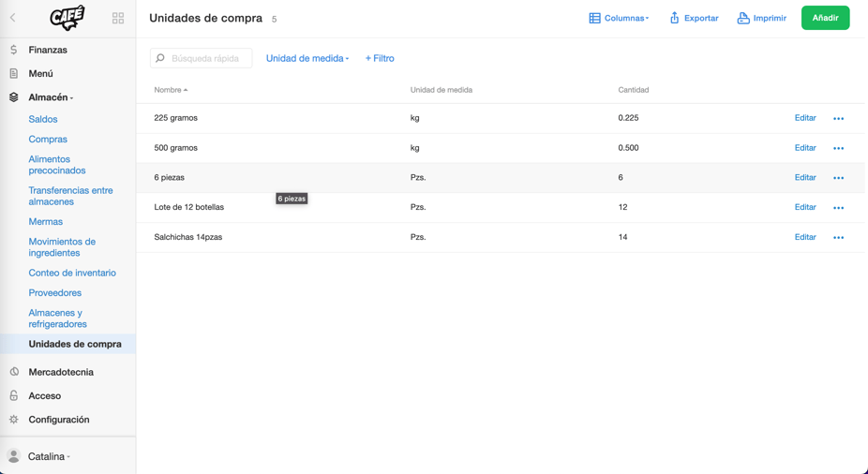Viewport: 868px width, 474px height.
Task: Click the search magnifier icon
Action: click(x=160, y=58)
